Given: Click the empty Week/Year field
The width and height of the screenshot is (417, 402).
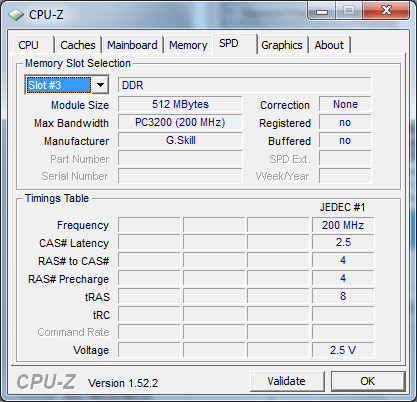Looking at the screenshot, I should tap(345, 176).
